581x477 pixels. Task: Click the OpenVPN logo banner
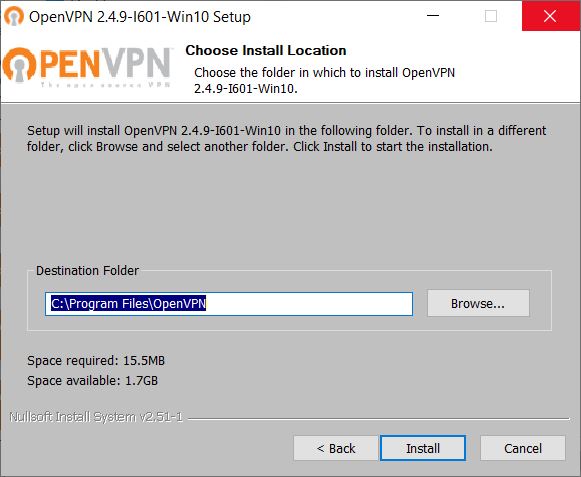[87, 67]
